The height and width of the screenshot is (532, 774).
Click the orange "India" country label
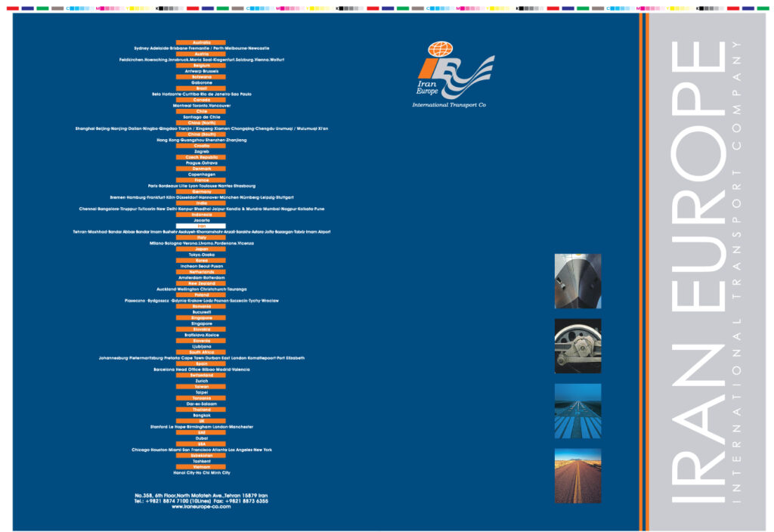pos(201,203)
